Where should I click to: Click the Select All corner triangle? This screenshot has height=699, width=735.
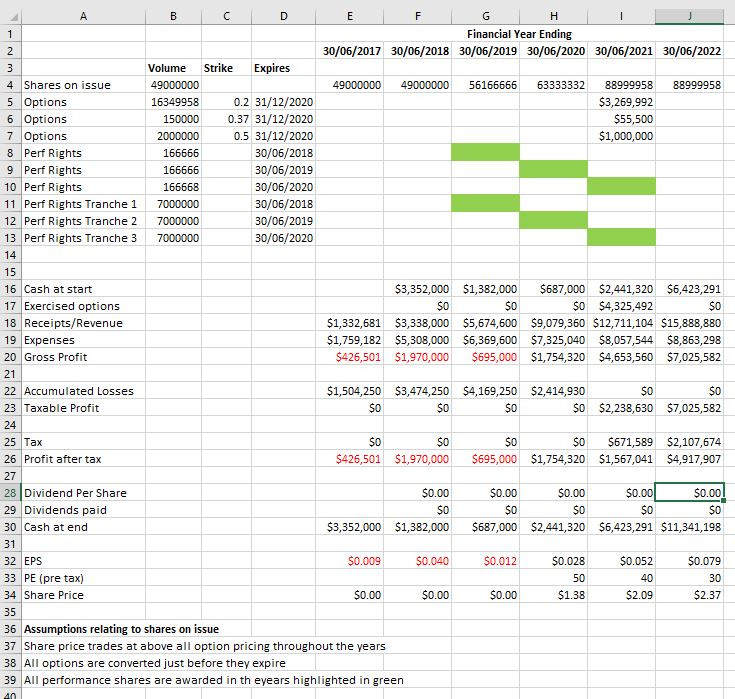pyautogui.click(x=14, y=17)
